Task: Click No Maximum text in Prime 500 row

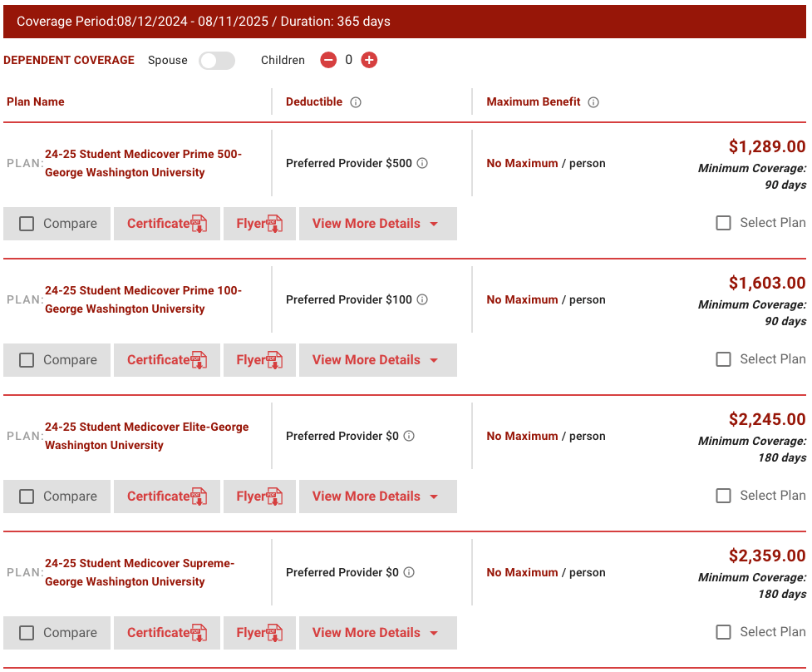Action: click(522, 163)
